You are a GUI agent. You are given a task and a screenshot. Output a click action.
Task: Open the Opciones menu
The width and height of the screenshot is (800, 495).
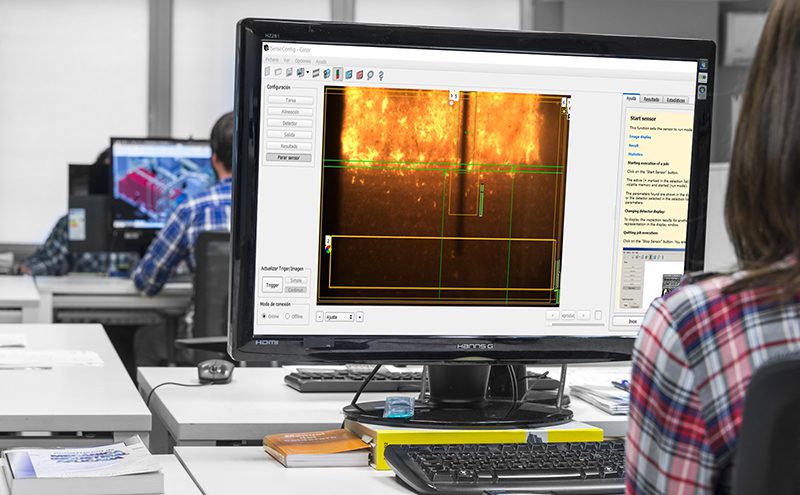point(303,61)
